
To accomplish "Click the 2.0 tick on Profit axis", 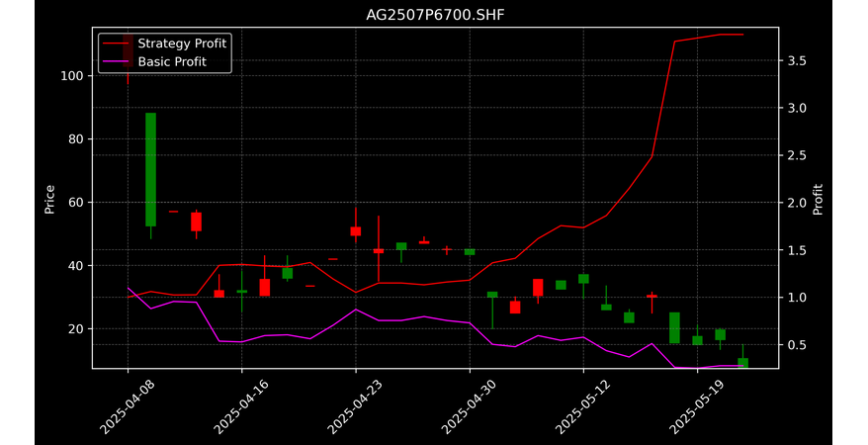I will 797,203.
